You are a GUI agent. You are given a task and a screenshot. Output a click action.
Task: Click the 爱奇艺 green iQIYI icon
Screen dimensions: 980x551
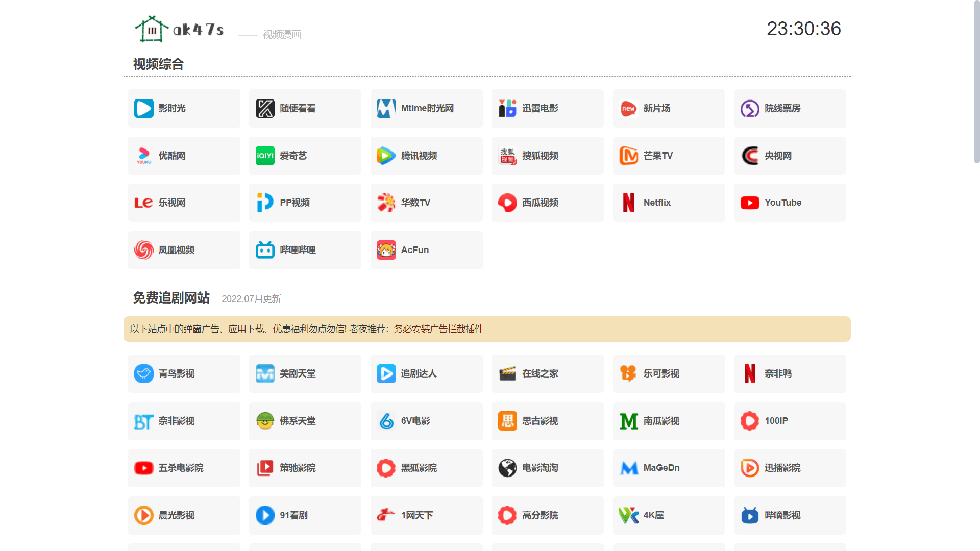pos(265,156)
